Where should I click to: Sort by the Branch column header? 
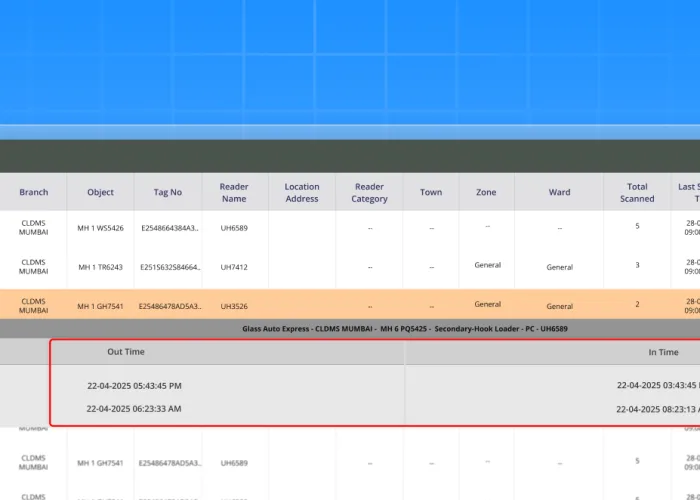33,192
